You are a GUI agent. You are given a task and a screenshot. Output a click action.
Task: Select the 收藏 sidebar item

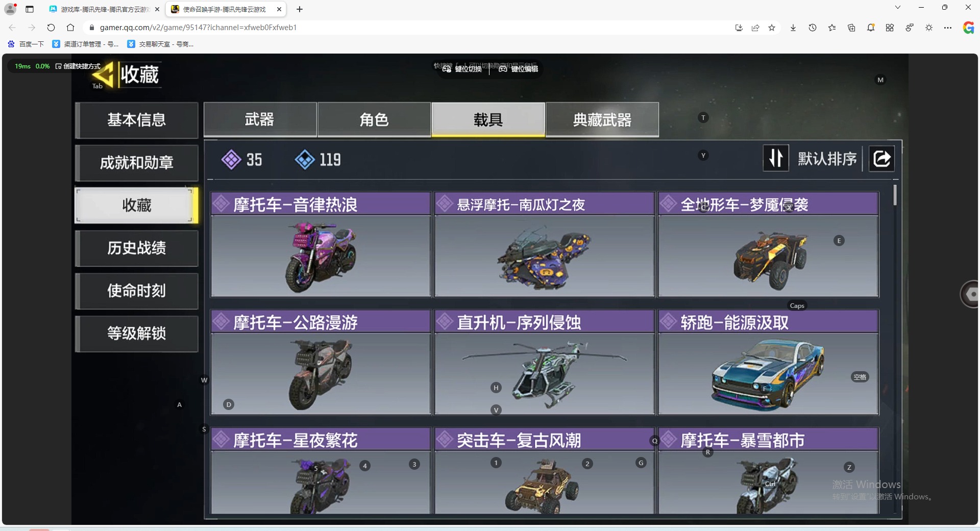(136, 205)
